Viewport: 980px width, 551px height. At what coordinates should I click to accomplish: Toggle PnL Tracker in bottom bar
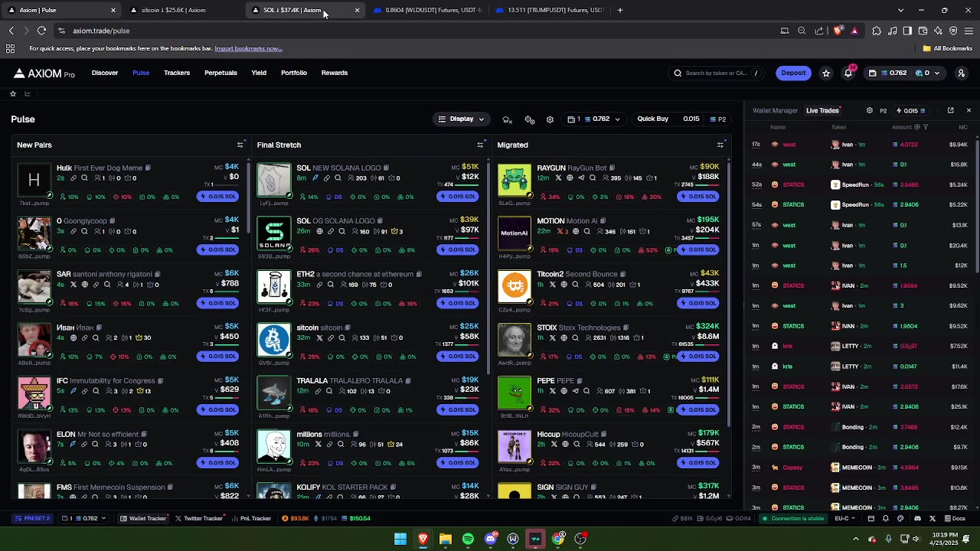coord(252,518)
